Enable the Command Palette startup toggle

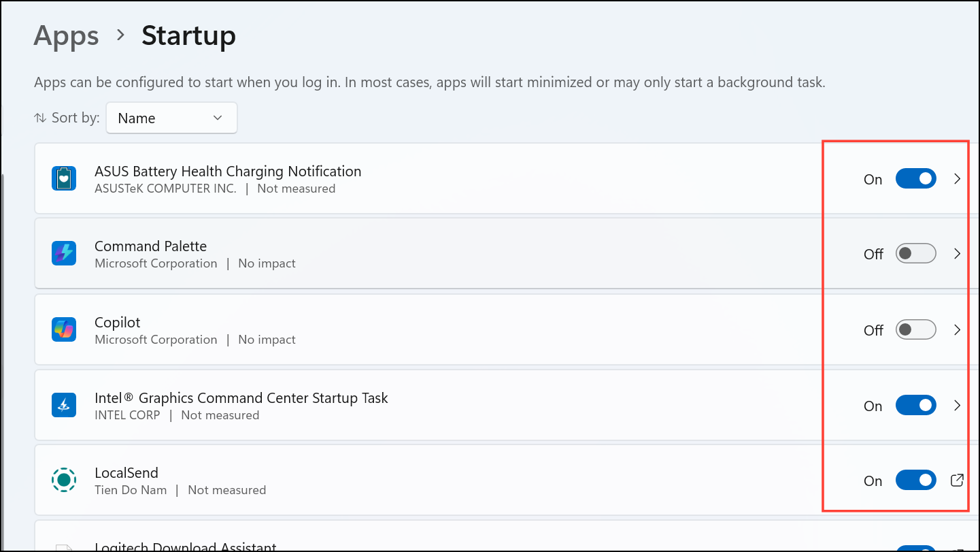915,254
